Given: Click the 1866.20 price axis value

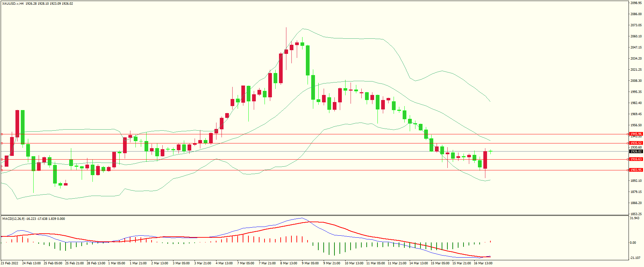Looking at the screenshot, I should tap(636, 203).
